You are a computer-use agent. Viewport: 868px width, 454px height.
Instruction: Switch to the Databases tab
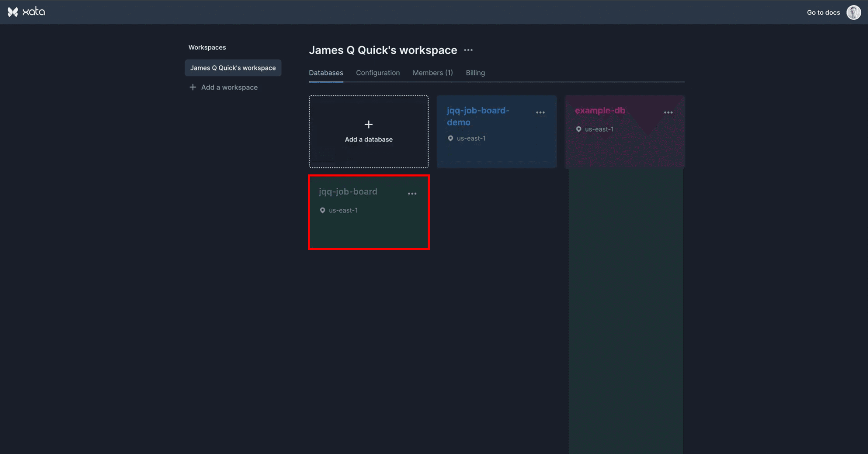point(326,73)
